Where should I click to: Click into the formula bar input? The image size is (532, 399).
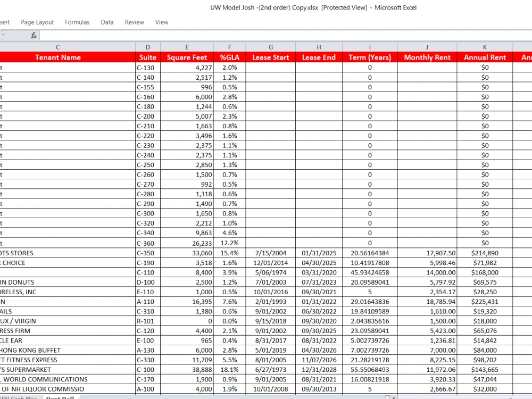(x=286, y=35)
